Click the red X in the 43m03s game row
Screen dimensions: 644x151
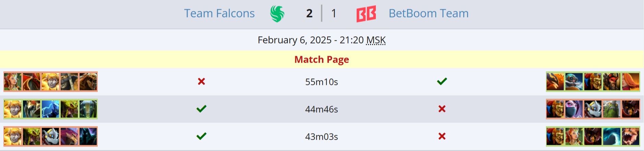(442, 136)
